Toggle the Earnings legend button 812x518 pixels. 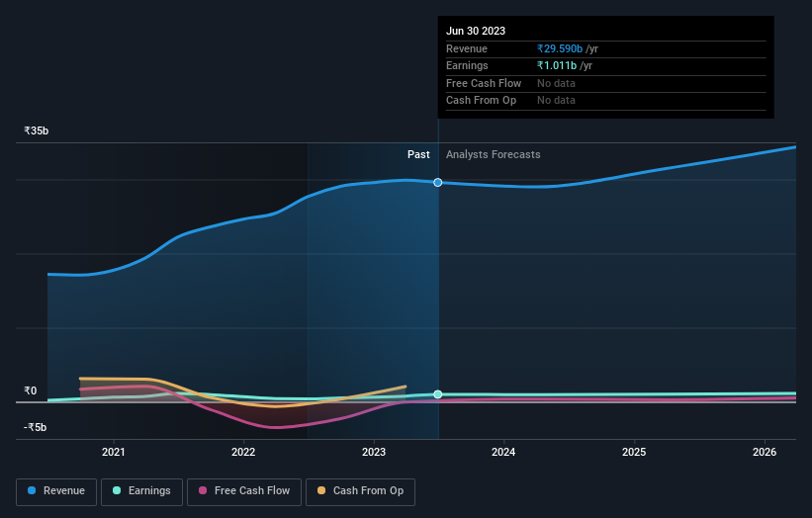141,491
